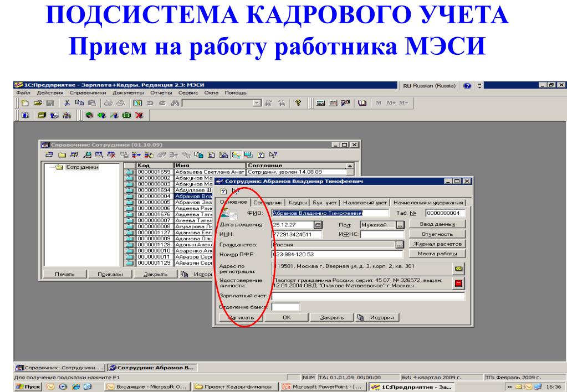This screenshot has height=392, width=567.
Task: Open Проект Кадры-финансы taskbar item
Action: [235, 386]
